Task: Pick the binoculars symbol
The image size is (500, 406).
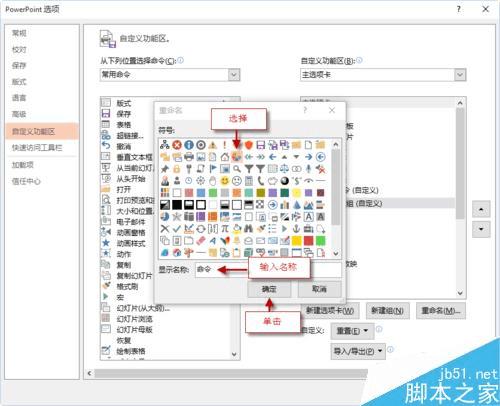Action: 249,229
